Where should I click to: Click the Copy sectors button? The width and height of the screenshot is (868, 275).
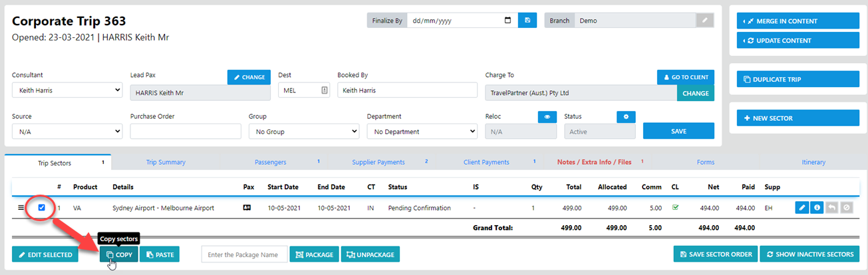(x=119, y=254)
